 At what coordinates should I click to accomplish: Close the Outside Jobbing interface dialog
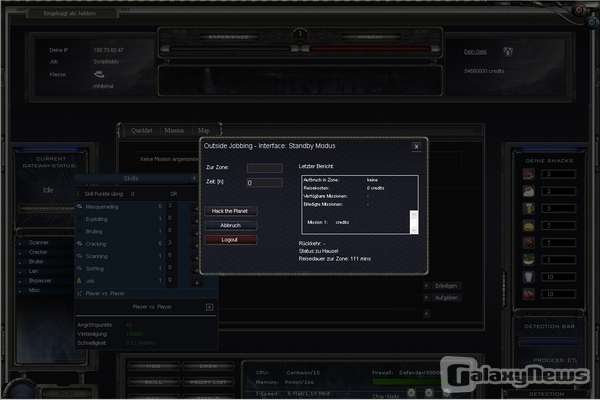[416, 147]
